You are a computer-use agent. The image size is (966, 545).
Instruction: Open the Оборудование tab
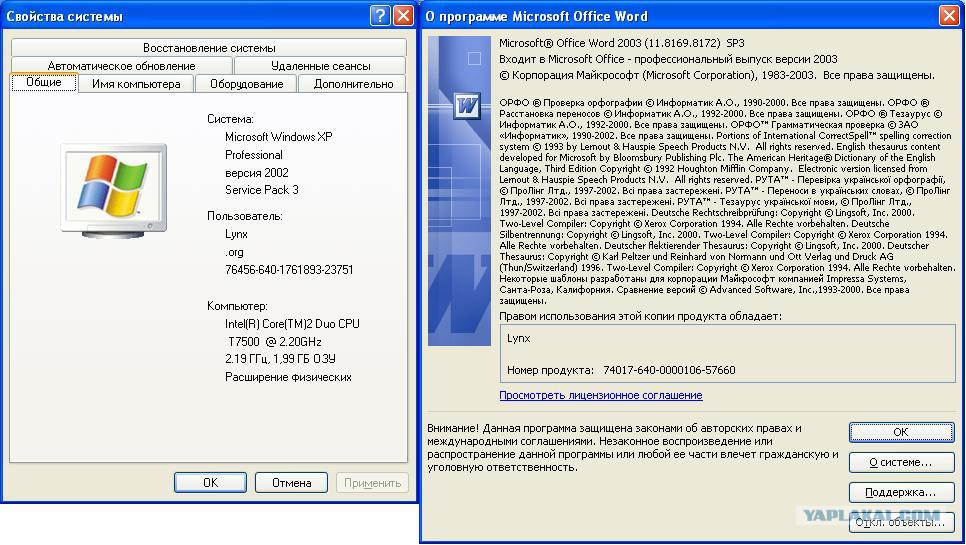(246, 84)
